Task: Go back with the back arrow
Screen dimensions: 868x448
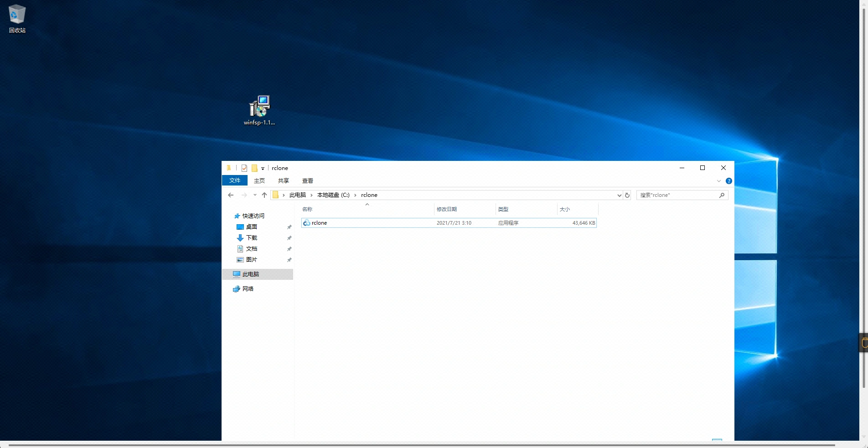Action: coord(231,195)
